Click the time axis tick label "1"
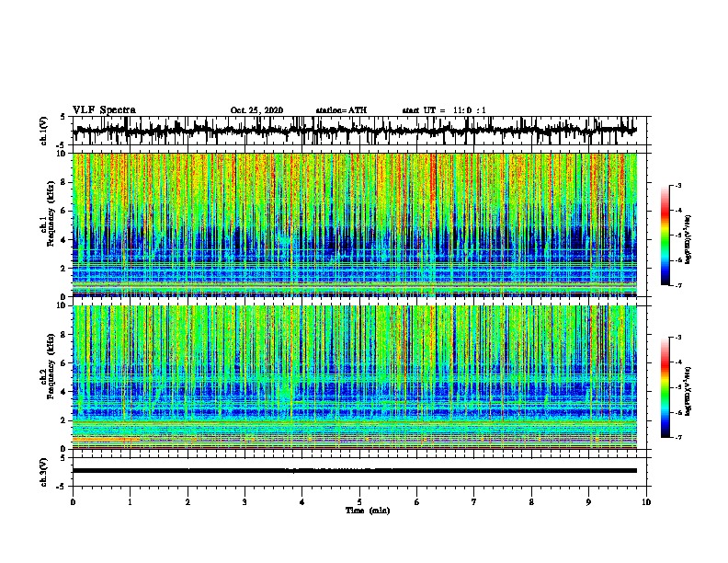 (x=131, y=502)
